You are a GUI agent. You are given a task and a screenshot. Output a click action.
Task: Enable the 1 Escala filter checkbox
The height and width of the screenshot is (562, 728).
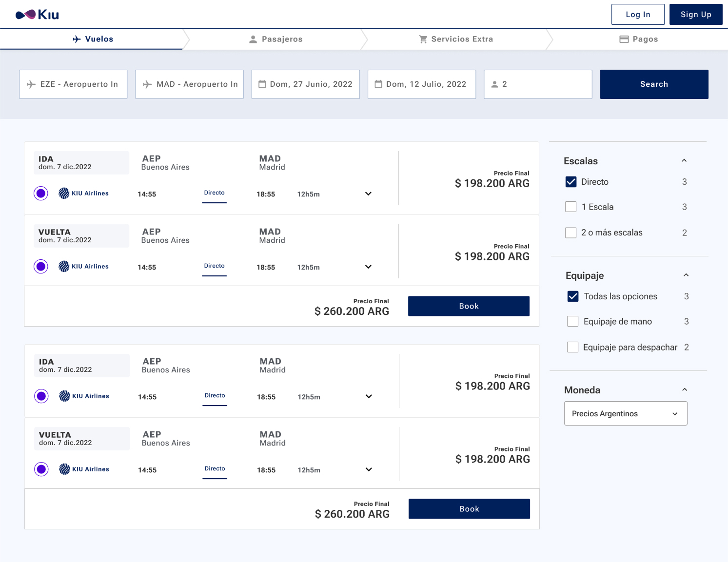[571, 207]
